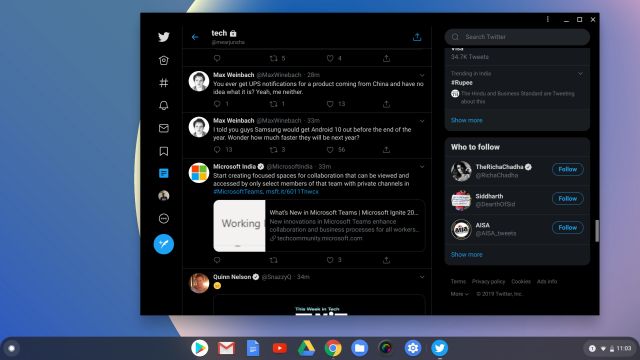This screenshot has width=640, height=360.
Task: Click the Twitter bird logo in sidebar
Action: (x=164, y=37)
